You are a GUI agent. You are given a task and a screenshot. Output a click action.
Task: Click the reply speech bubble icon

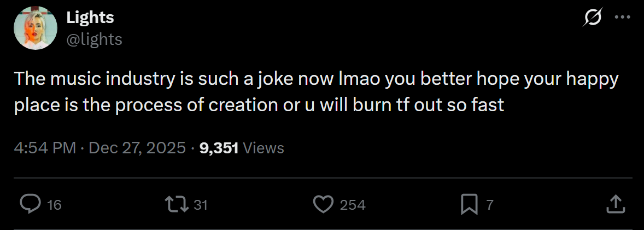tap(31, 204)
